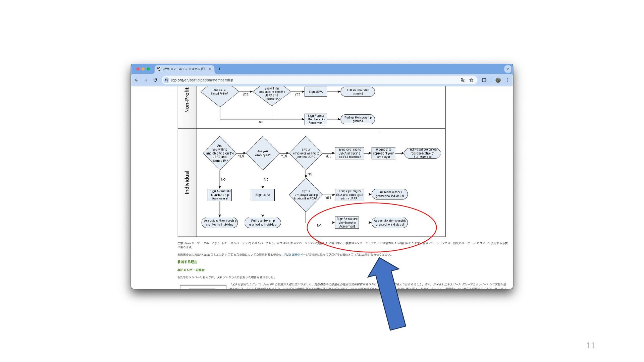Select the Java コミュニティ プロセス tab
644x362 pixels.
tap(184, 69)
